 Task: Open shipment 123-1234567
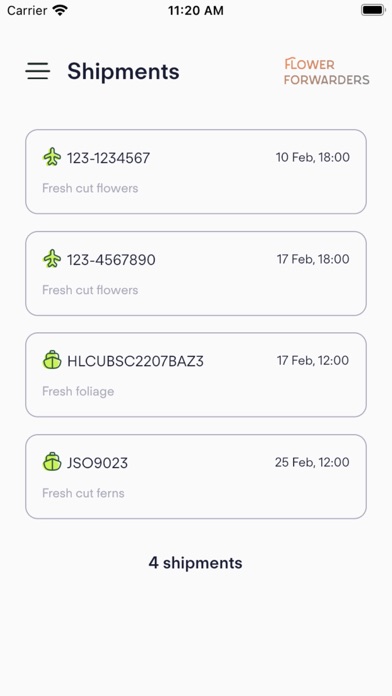[196, 172]
